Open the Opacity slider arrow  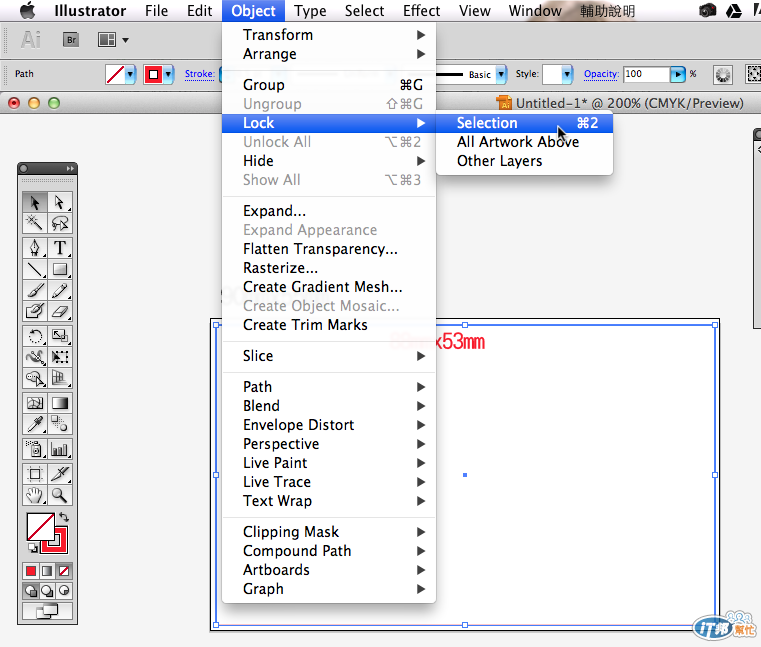pyautogui.click(x=678, y=75)
